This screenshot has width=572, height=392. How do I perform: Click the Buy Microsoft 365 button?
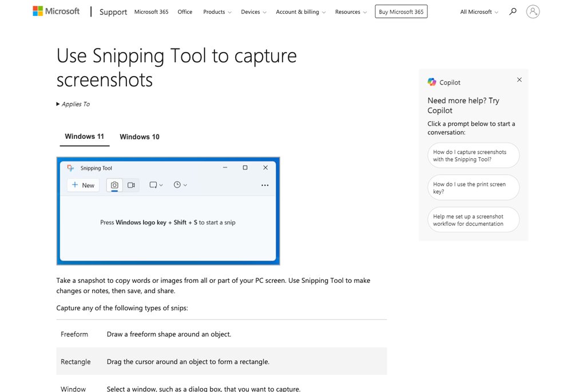402,11
